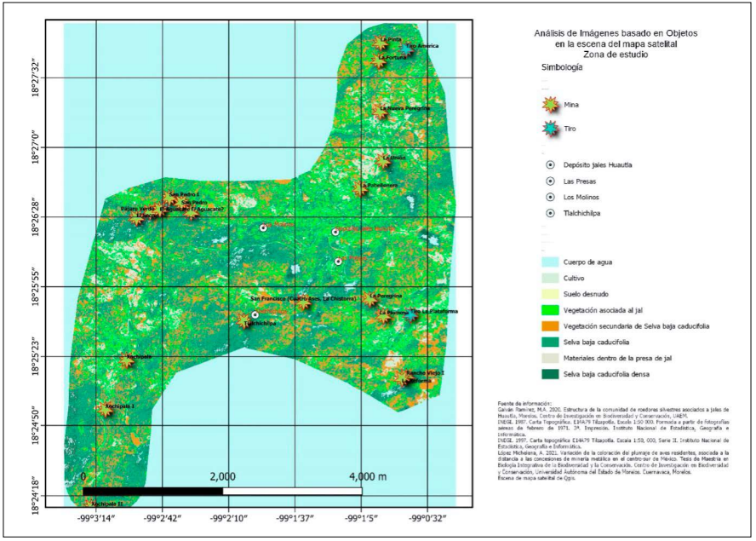
Task: Select the Las Presas legend circle
Action: coord(551,181)
